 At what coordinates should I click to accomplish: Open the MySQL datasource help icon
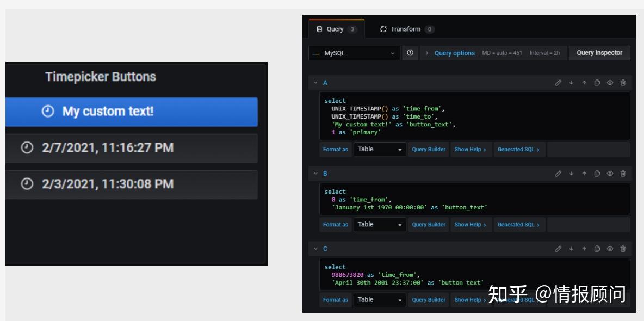411,53
